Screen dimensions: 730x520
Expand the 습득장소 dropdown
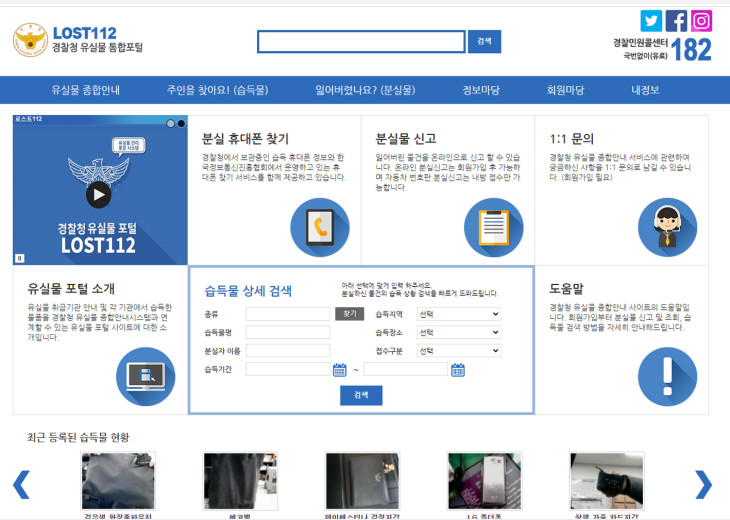(459, 332)
